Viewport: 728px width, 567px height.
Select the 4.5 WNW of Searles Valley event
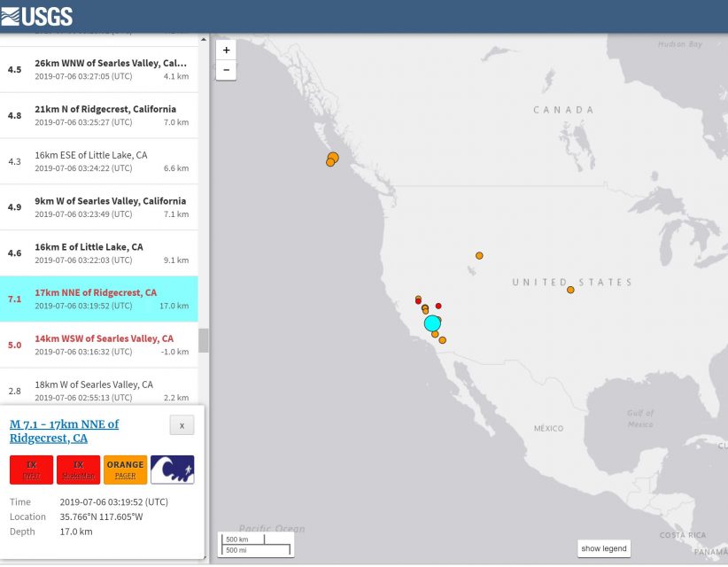[x=98, y=70]
